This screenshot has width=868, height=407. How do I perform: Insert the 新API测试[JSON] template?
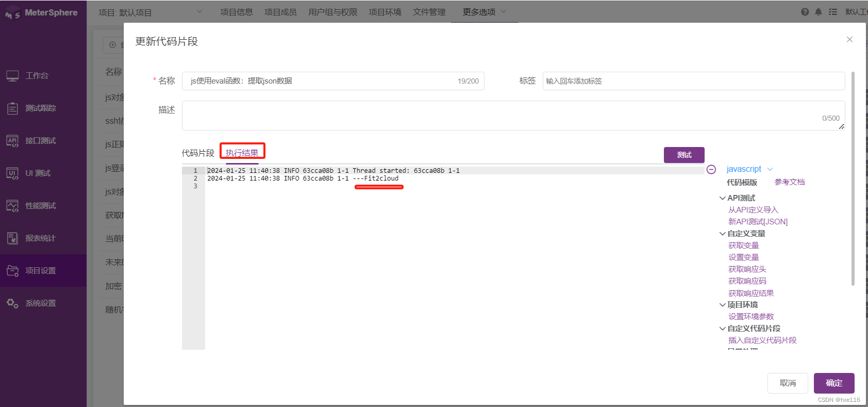758,222
